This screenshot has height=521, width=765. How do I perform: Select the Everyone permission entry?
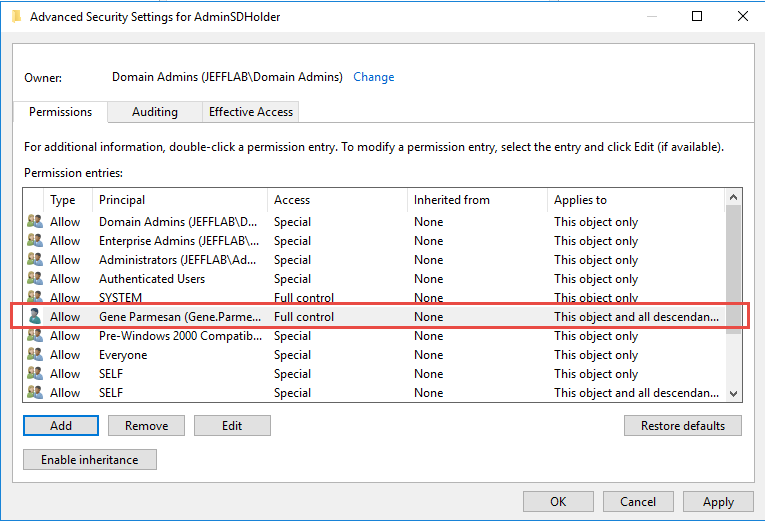[x=374, y=355]
